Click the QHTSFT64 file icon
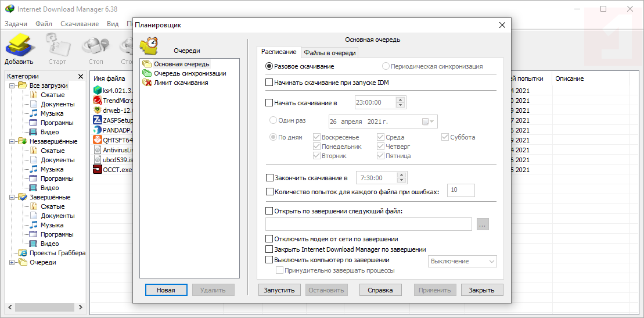 [98, 140]
